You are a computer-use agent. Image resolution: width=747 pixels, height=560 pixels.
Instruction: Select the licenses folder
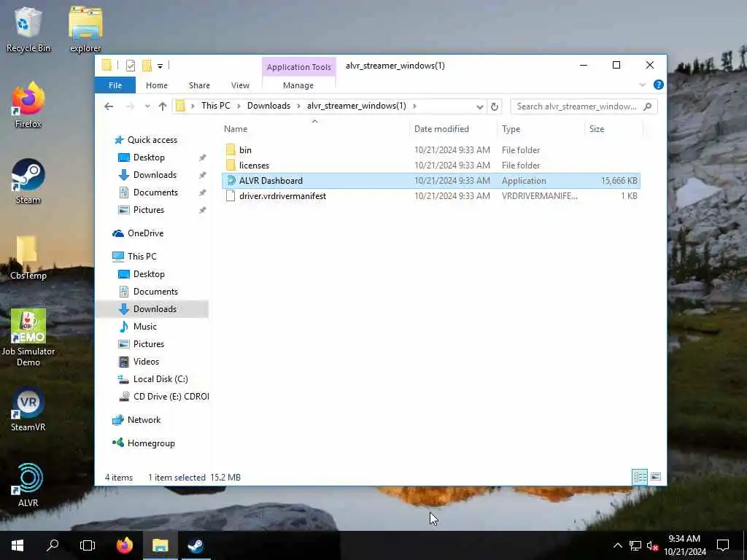click(x=431, y=166)
